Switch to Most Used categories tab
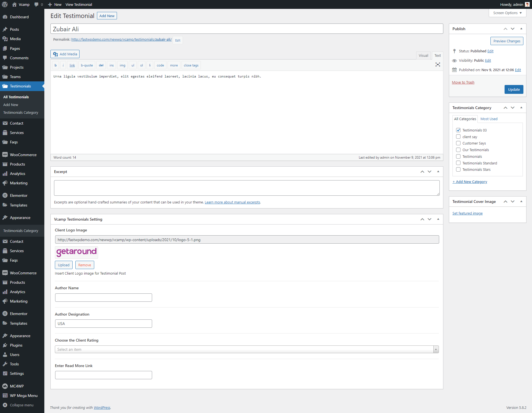The height and width of the screenshot is (413, 532). point(489,119)
